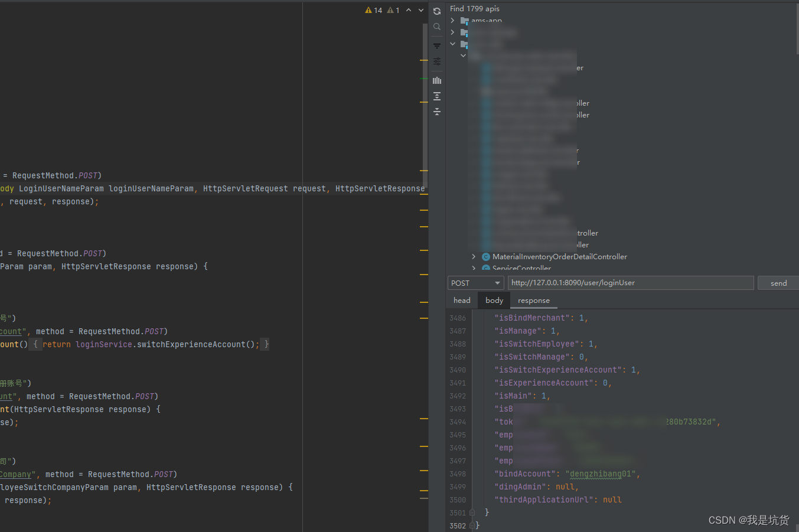The width and height of the screenshot is (799, 532).
Task: Click the bar-chart icon in the API toolbar
Action: [437, 80]
